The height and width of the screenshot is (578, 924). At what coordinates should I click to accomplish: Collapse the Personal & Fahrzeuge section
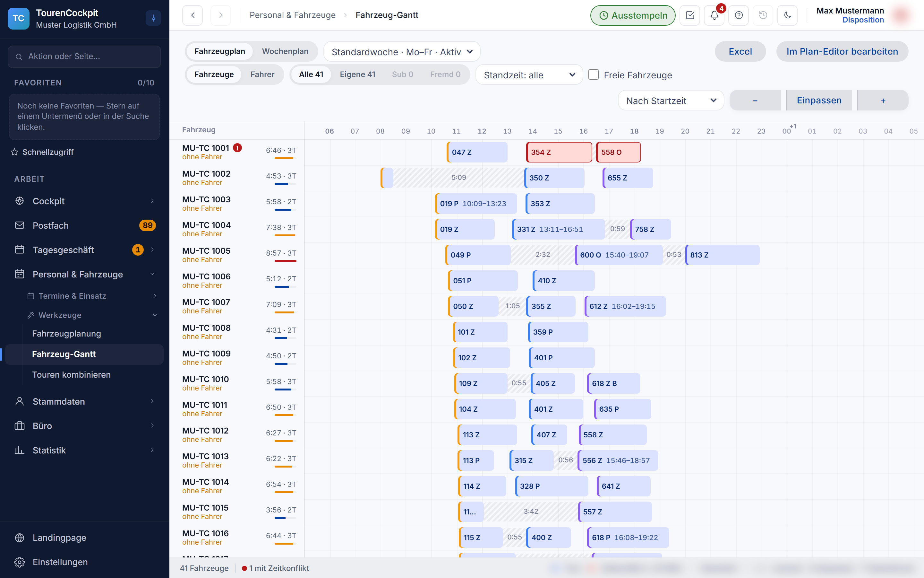(x=84, y=275)
